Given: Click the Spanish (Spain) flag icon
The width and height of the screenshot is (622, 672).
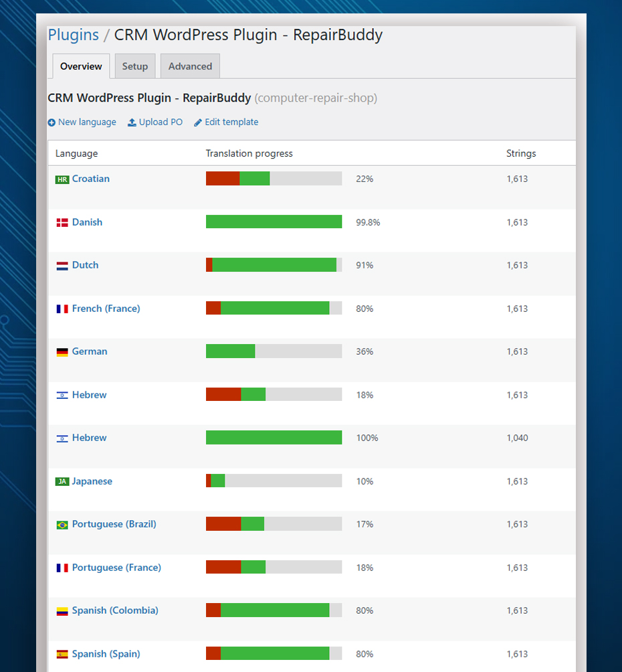Looking at the screenshot, I should (62, 655).
